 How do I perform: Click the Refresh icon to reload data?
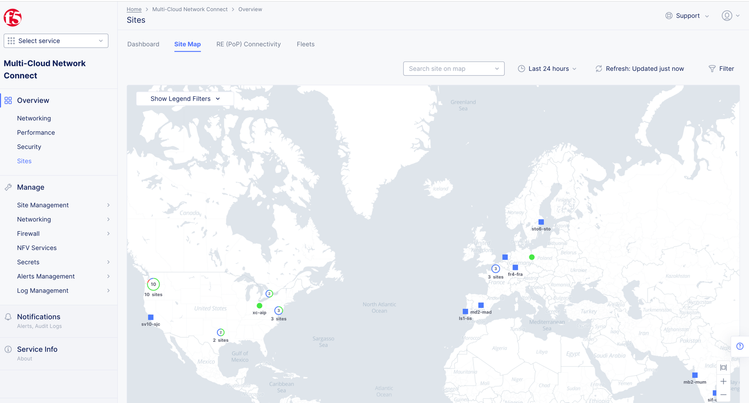pos(599,69)
